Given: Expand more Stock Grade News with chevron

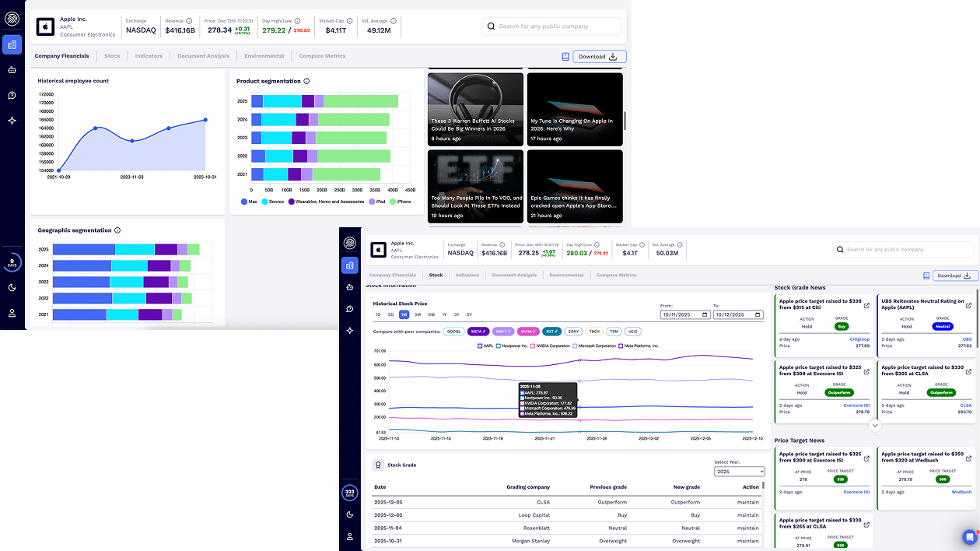Looking at the screenshot, I should pyautogui.click(x=875, y=426).
